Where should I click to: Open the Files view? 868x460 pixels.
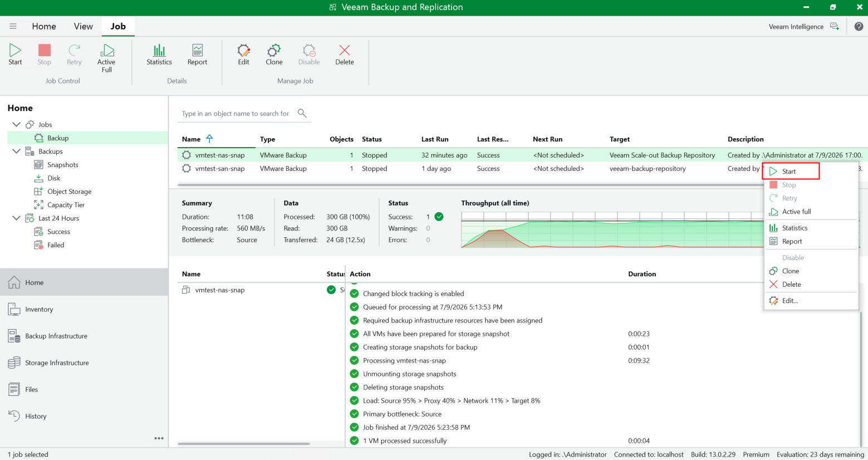[x=84, y=389]
